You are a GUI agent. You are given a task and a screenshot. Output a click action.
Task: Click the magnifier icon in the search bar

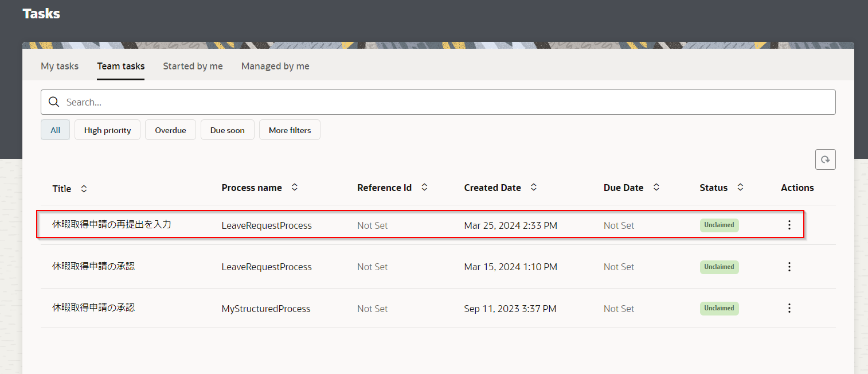click(54, 102)
